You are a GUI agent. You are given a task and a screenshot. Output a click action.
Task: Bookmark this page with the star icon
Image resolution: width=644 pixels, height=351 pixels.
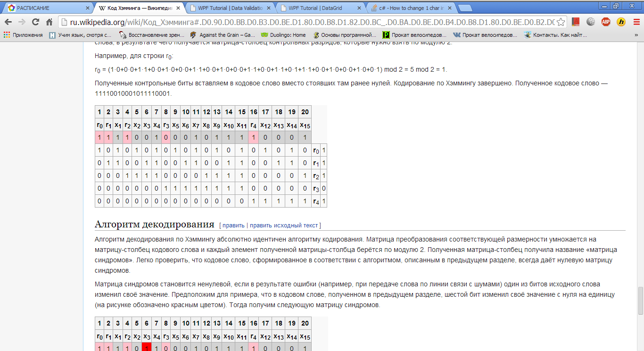pos(561,22)
